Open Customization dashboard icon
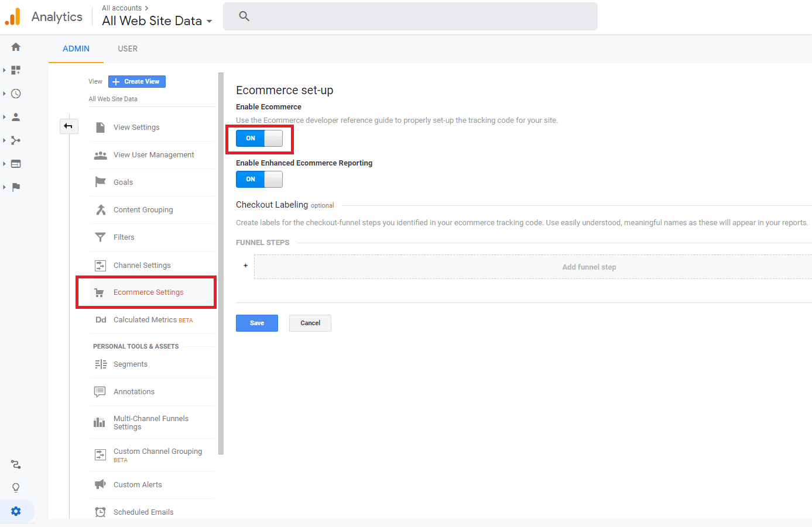This screenshot has width=812, height=527. point(16,70)
